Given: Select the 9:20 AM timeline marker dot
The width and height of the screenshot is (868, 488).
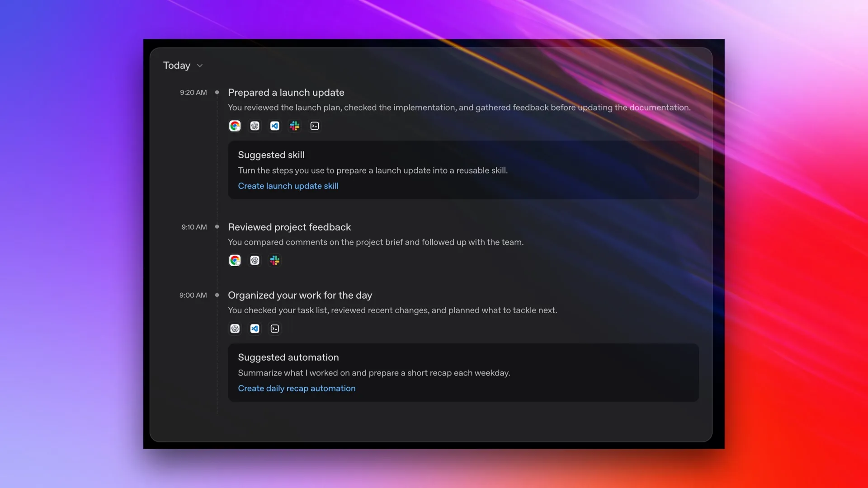Looking at the screenshot, I should [x=217, y=92].
